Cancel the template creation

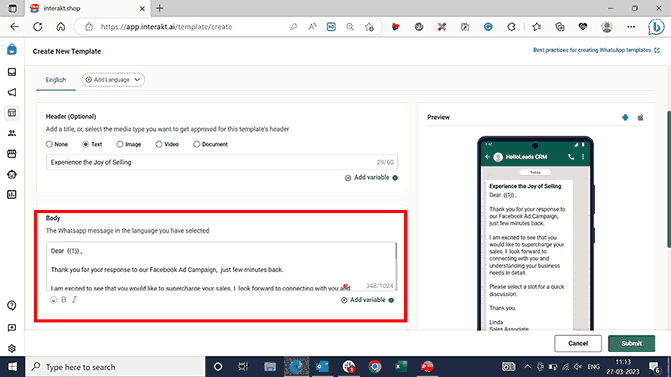pos(578,343)
